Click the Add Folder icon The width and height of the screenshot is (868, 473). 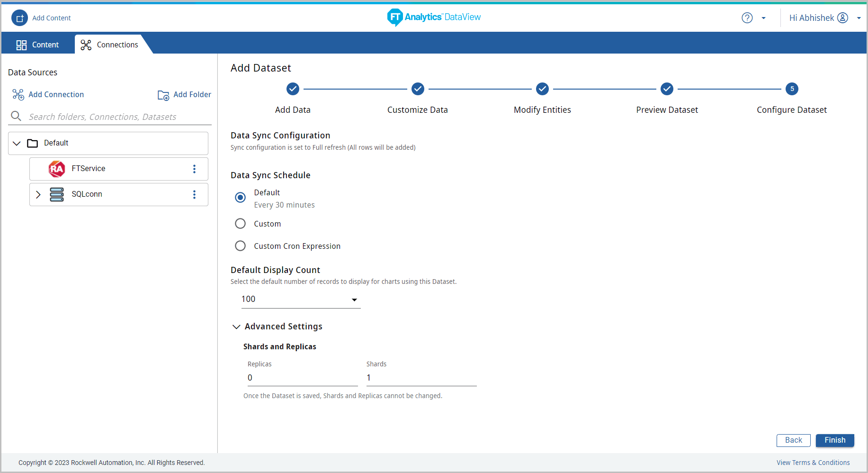point(163,95)
